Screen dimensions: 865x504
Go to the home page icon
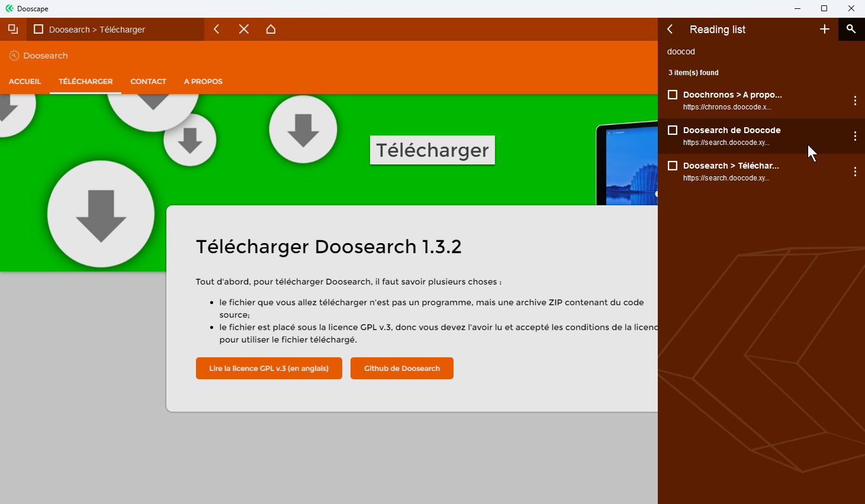(x=271, y=29)
